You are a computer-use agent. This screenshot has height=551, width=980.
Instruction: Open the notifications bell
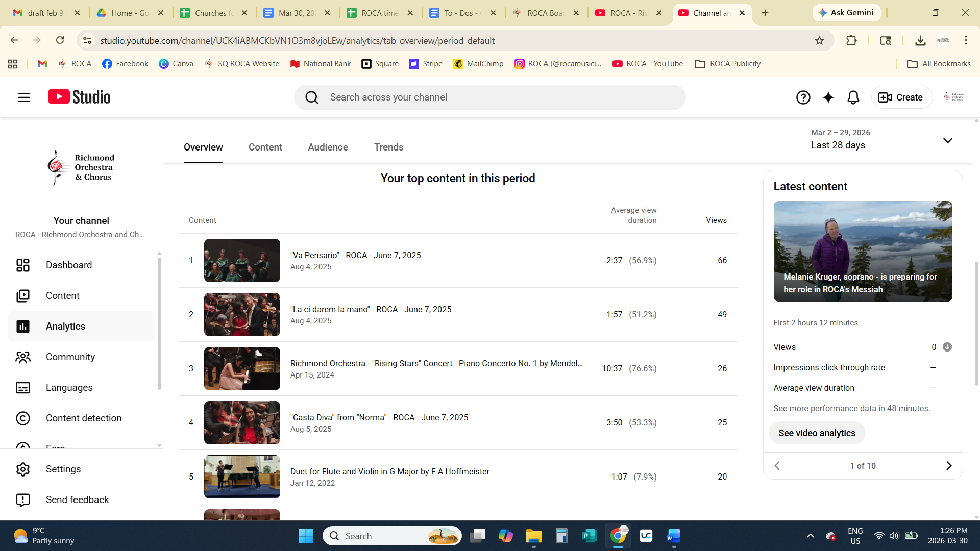click(853, 97)
